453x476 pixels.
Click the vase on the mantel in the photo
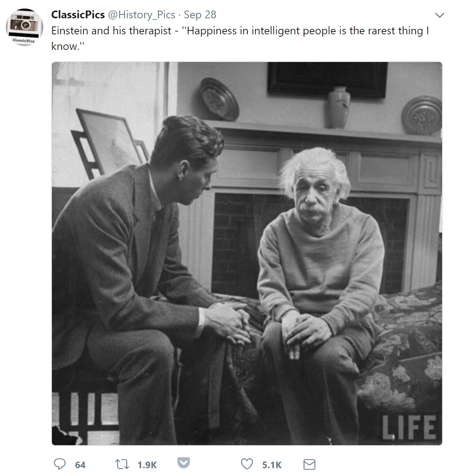(x=338, y=107)
